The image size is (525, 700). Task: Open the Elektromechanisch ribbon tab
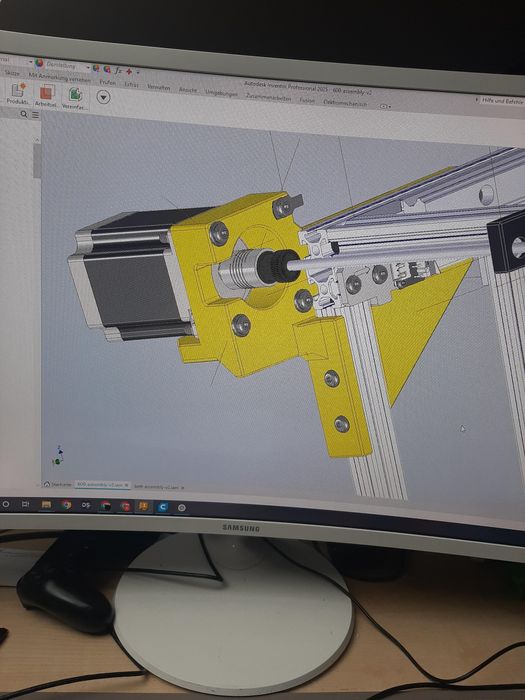(345, 103)
